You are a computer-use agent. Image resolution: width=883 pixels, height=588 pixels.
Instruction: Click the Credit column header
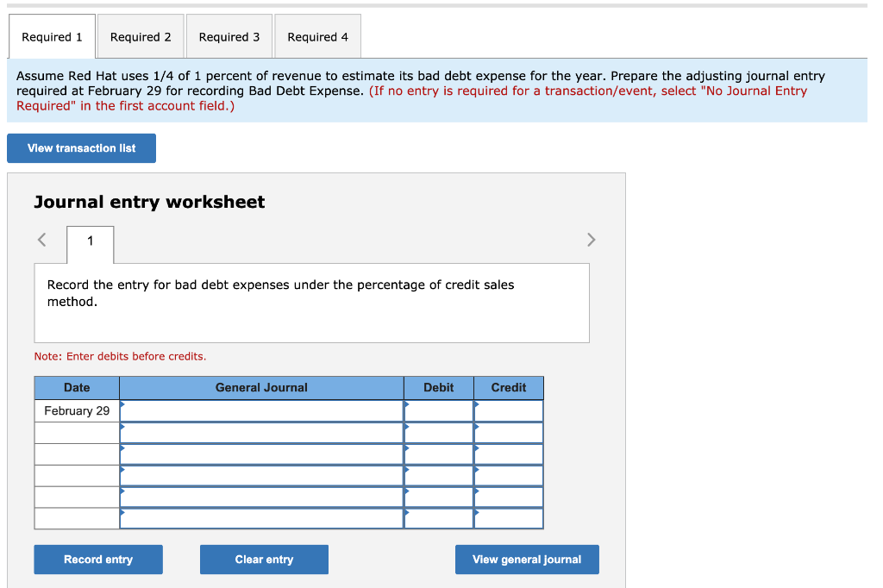pyautogui.click(x=509, y=387)
